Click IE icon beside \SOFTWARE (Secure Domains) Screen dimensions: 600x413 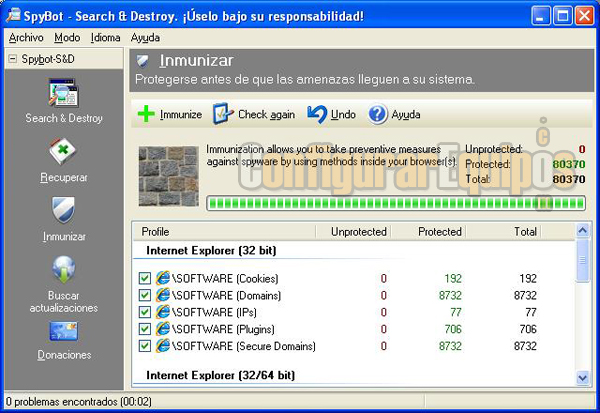click(163, 346)
